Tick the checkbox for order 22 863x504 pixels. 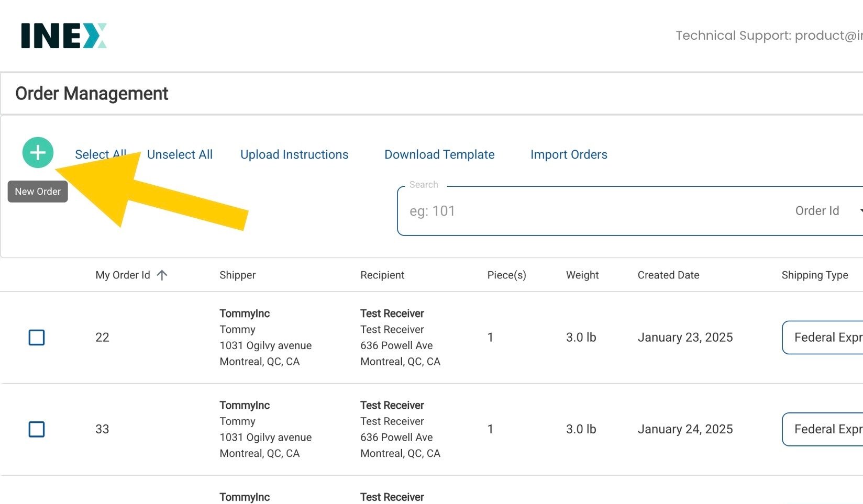tap(37, 338)
